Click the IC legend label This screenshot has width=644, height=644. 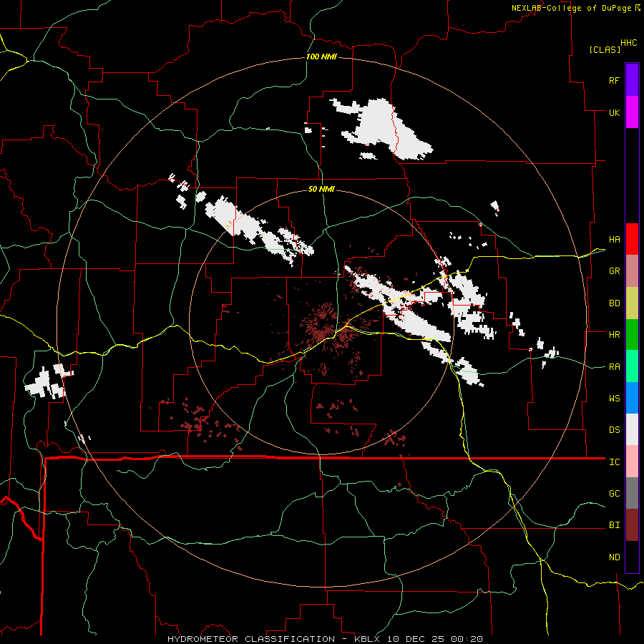[614, 462]
